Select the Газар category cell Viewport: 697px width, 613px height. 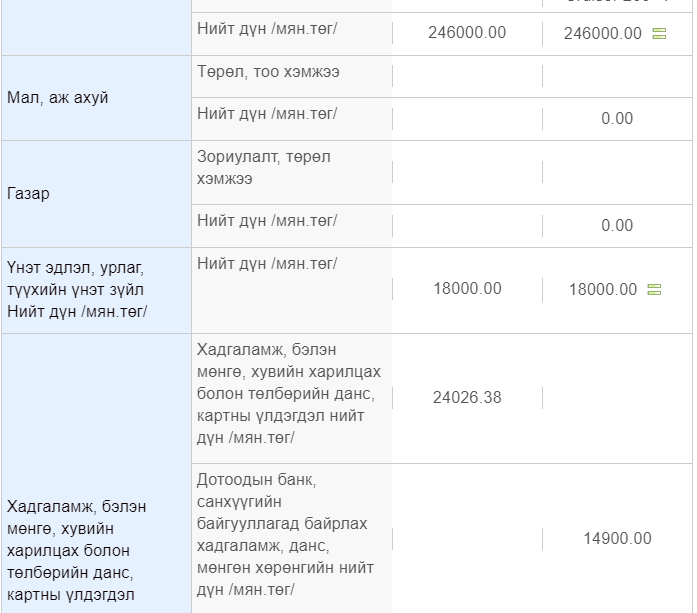(x=96, y=194)
